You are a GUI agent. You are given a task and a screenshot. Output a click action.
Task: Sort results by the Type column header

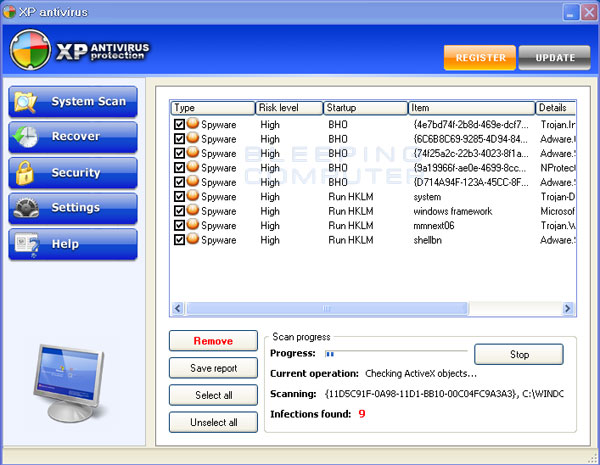click(213, 108)
